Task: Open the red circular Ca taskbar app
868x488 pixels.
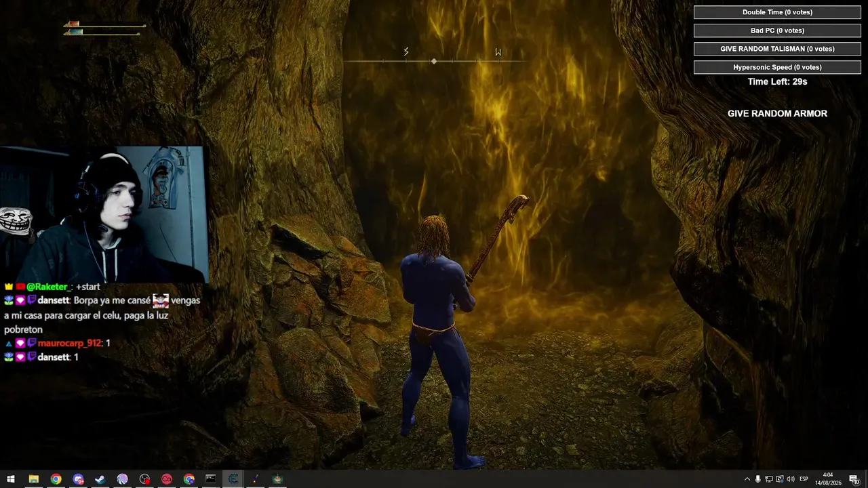Action: pos(167,479)
